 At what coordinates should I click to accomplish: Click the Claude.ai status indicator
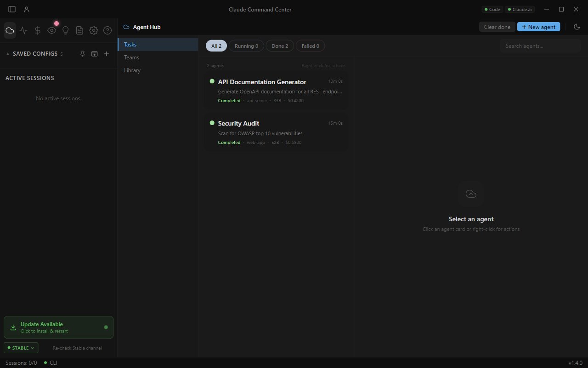point(520,9)
